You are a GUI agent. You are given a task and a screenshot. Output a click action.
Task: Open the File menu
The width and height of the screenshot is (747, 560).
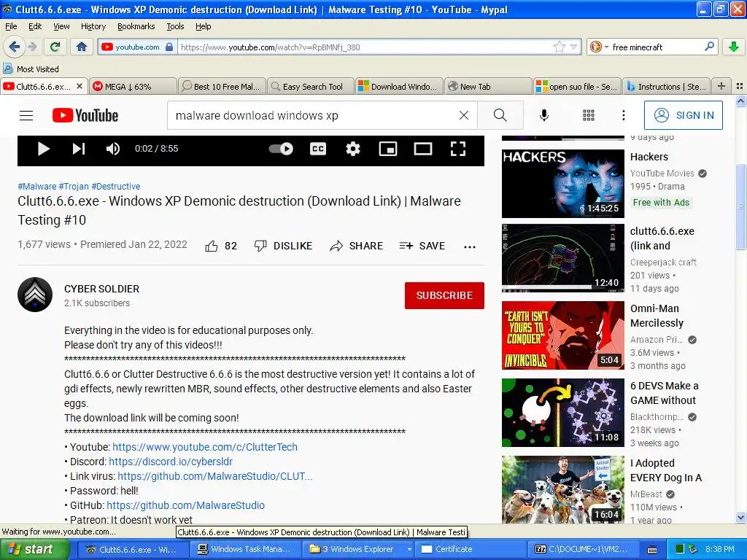coord(11,26)
